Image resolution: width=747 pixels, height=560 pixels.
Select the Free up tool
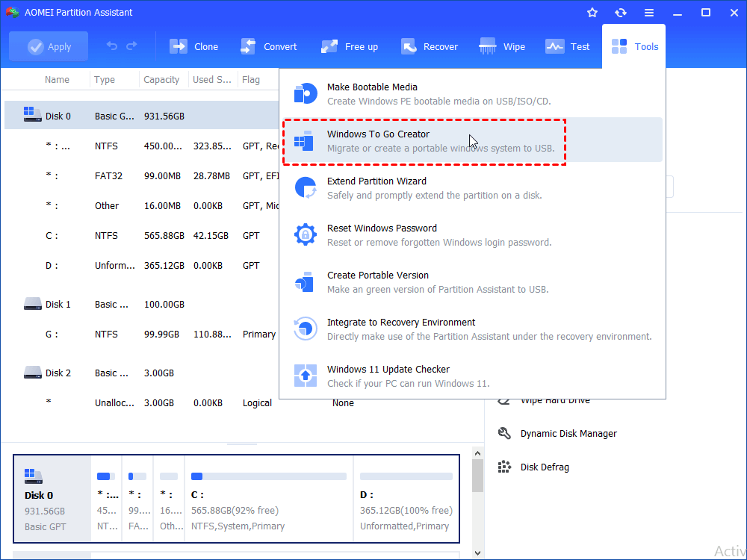[x=350, y=46]
